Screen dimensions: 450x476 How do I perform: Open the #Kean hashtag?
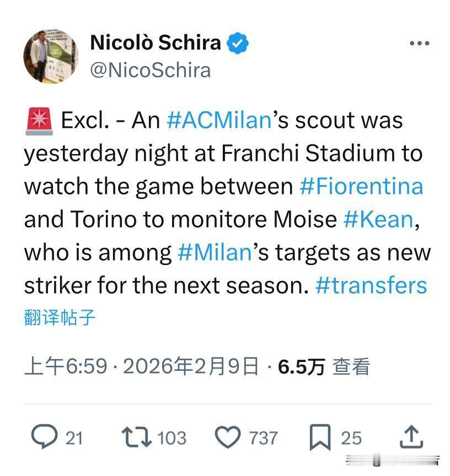pos(378,220)
